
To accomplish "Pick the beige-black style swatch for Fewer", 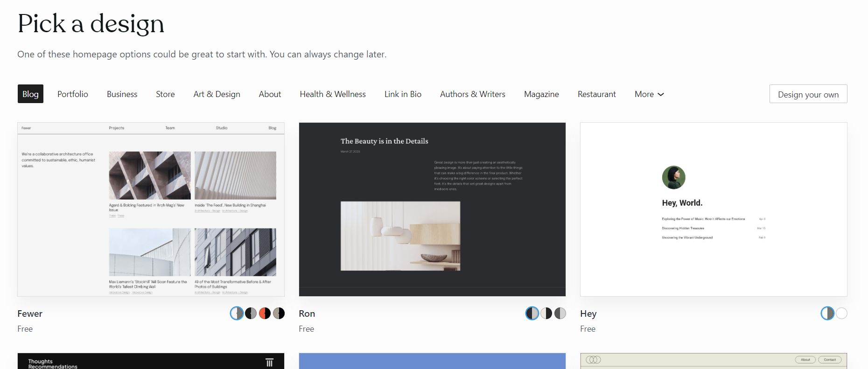I will (x=279, y=313).
